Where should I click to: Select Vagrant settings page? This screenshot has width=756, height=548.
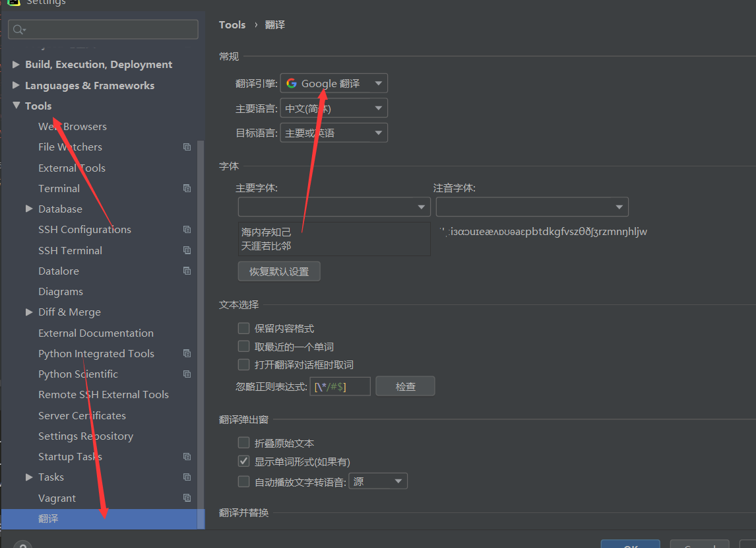pyautogui.click(x=57, y=498)
